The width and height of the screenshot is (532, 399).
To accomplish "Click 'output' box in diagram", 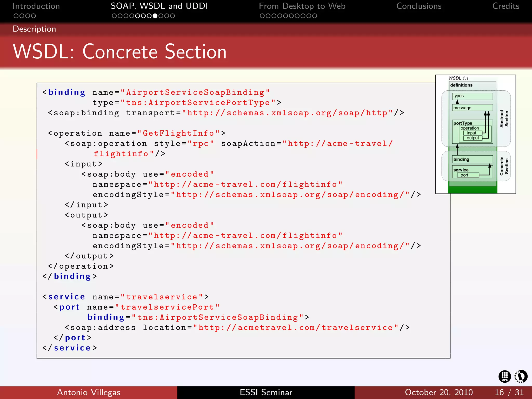I will pos(473,138).
